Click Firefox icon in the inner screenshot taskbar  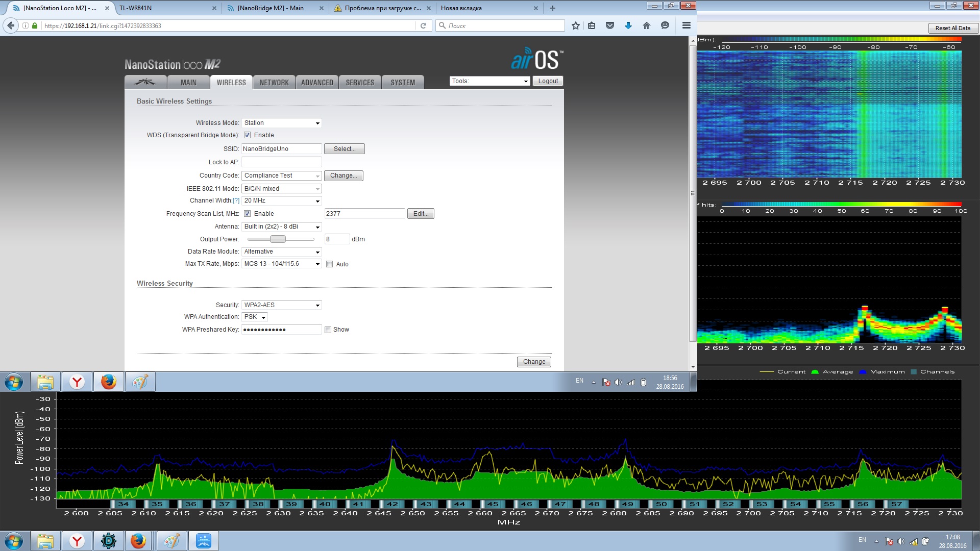point(109,382)
